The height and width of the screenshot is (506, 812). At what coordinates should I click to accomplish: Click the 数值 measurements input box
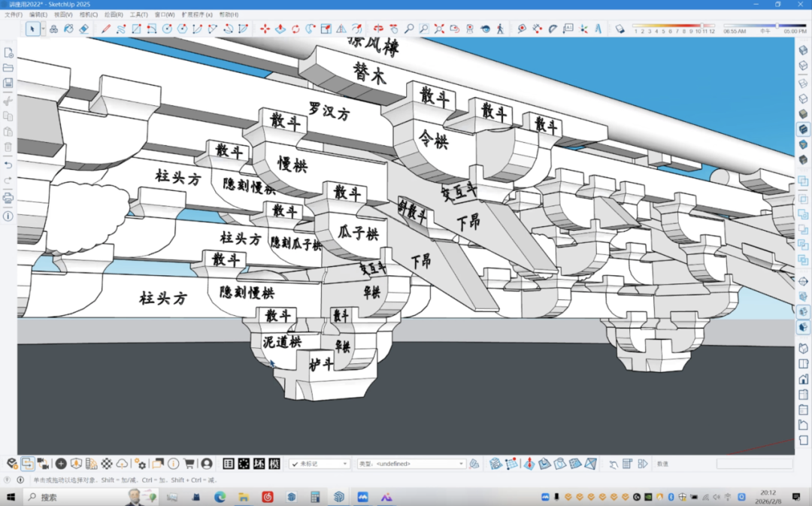pos(755,464)
